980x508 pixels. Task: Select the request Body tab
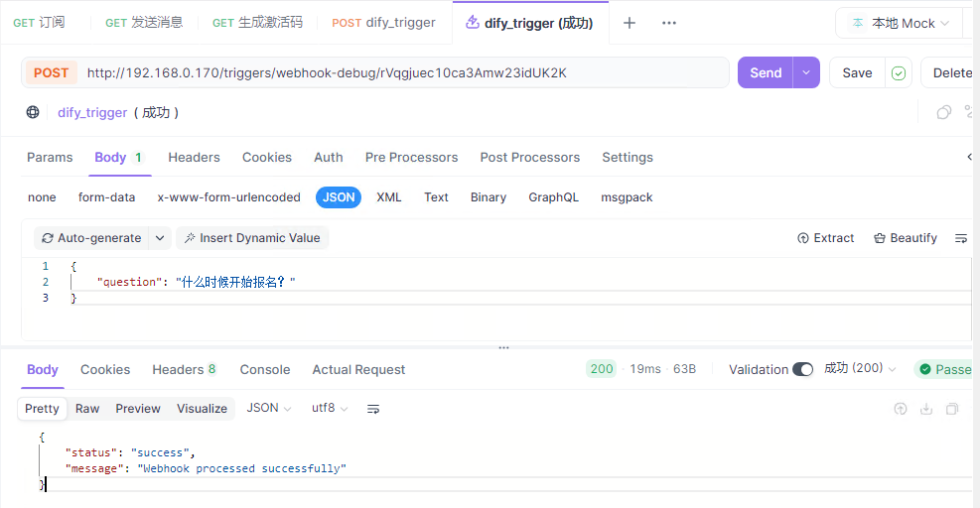coord(118,158)
